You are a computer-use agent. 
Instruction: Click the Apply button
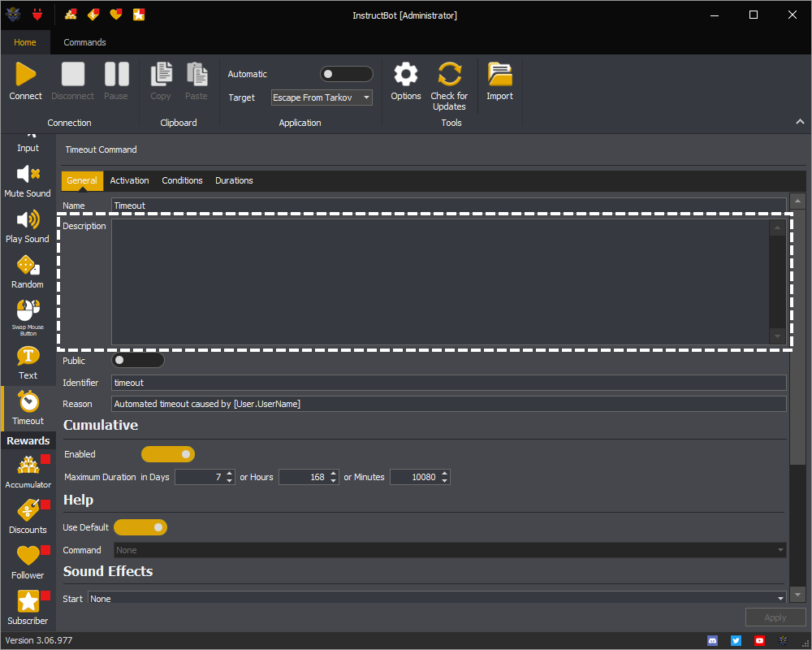(775, 617)
